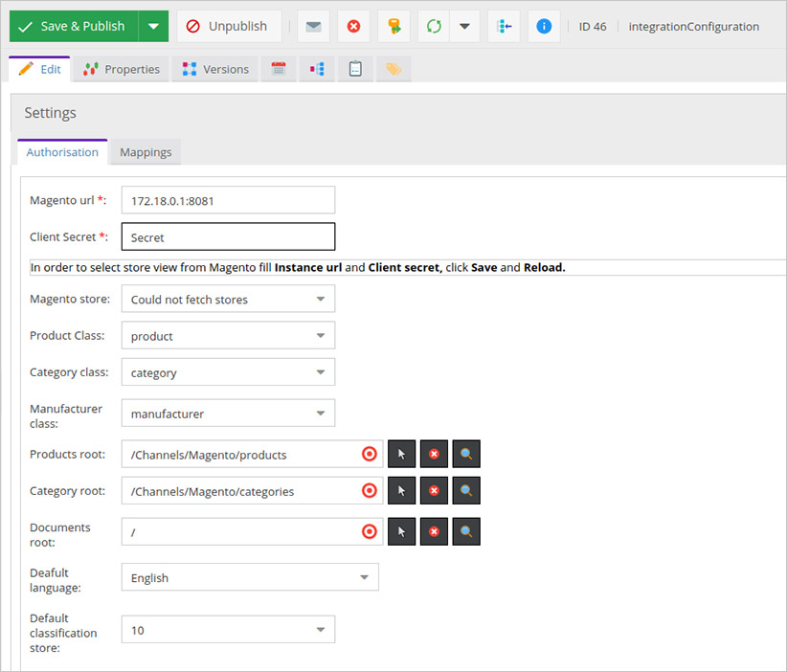This screenshot has width=787, height=672.
Task: Clear the Category root using the red X
Action: click(x=434, y=491)
